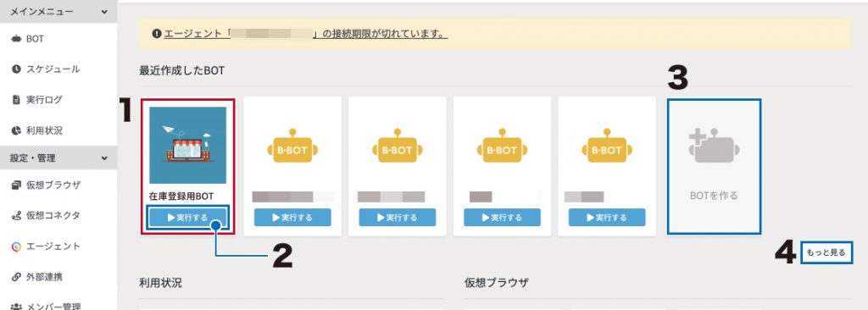Open the 利用状況 pie chart icon
868x310 pixels.
[x=16, y=130]
